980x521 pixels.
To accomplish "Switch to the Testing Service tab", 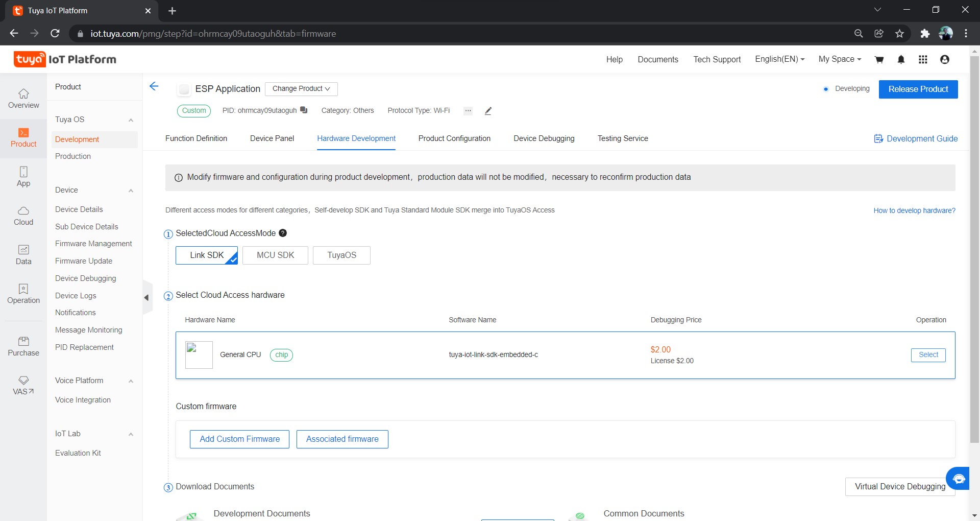I will pos(623,138).
